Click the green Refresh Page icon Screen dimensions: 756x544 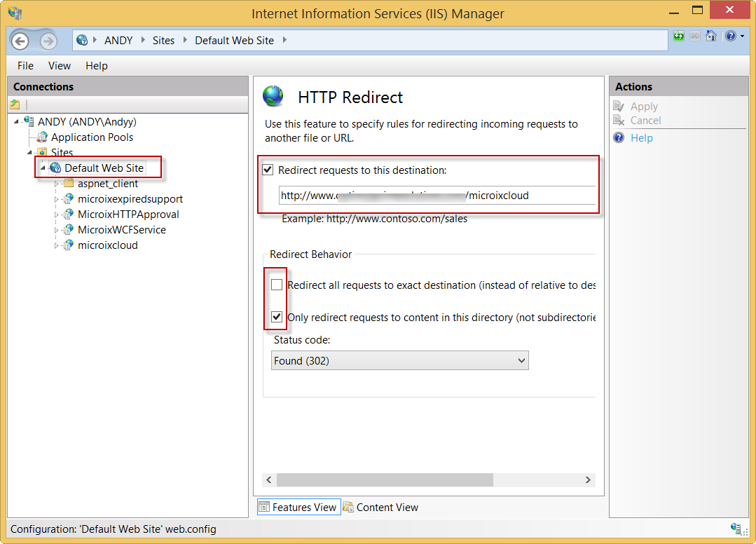coord(678,36)
